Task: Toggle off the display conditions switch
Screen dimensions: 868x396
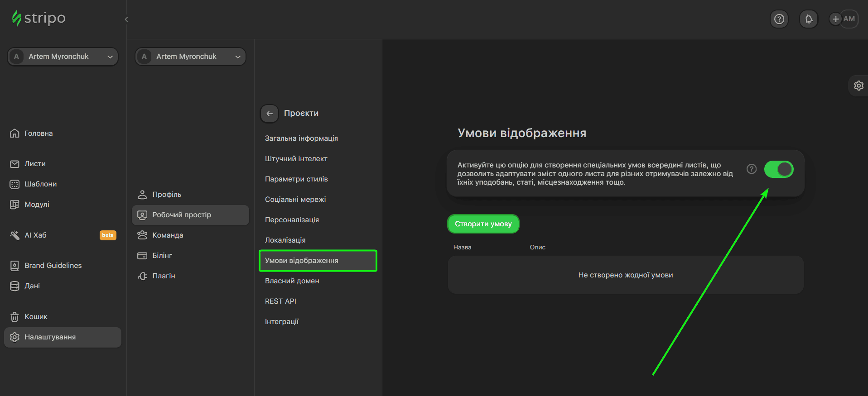Action: click(x=779, y=169)
